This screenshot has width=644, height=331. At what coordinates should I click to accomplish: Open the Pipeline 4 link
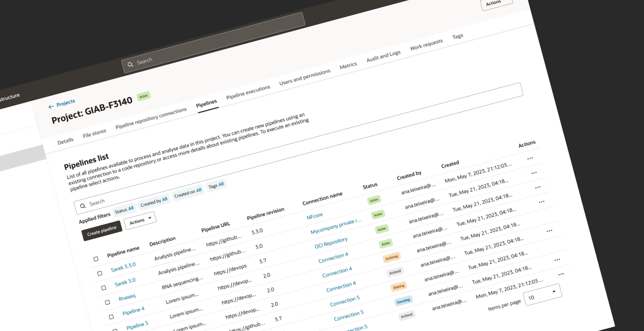tap(134, 311)
